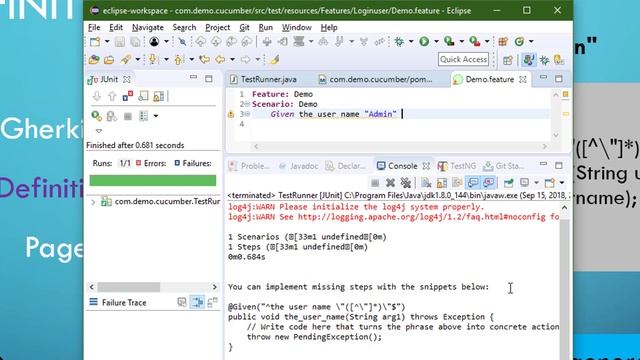Click the Quick Access search field

(x=463, y=60)
